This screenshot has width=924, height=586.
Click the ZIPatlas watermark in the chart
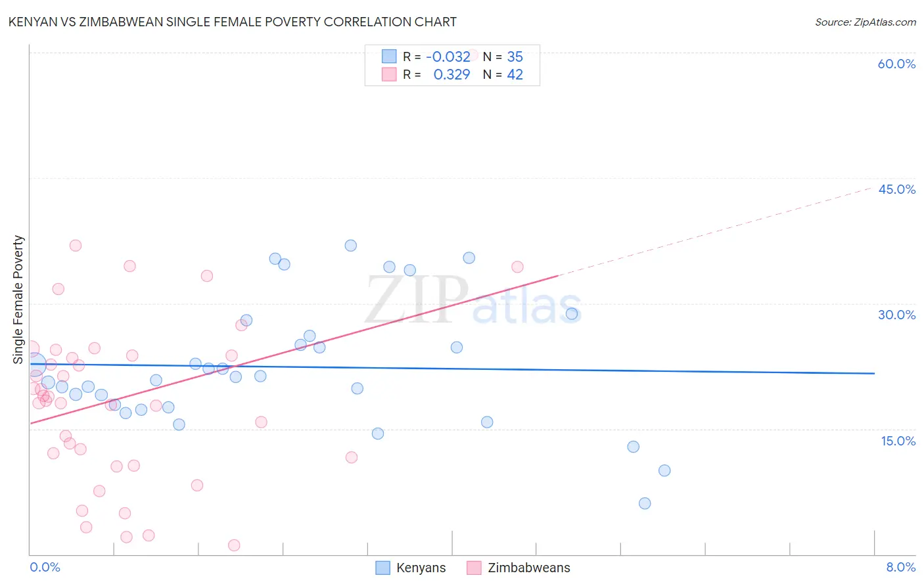[x=473, y=302]
